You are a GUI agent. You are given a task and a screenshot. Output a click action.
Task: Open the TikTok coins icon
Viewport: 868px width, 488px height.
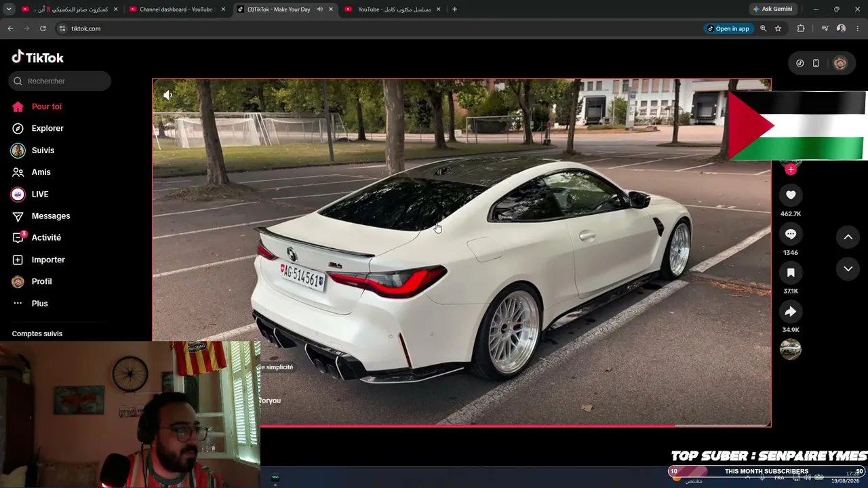pyautogui.click(x=800, y=63)
